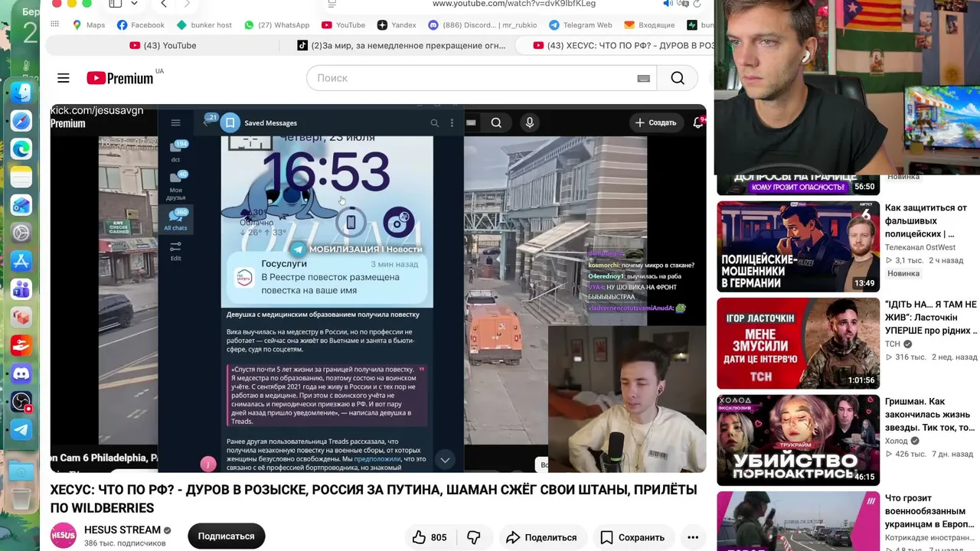Open System Settings from the Dock
980x551 pixels.
coord(21,233)
